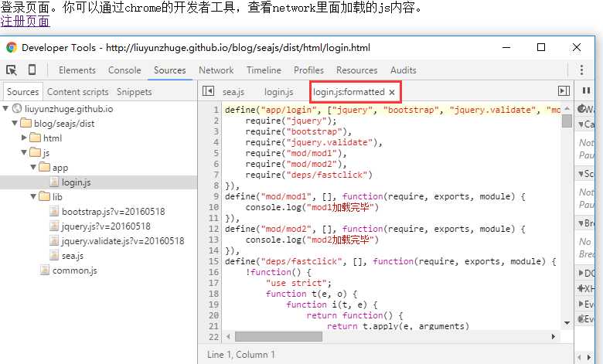Click the editor horizontal scrollbar thumb
The height and width of the screenshot is (364, 603).
[278, 337]
